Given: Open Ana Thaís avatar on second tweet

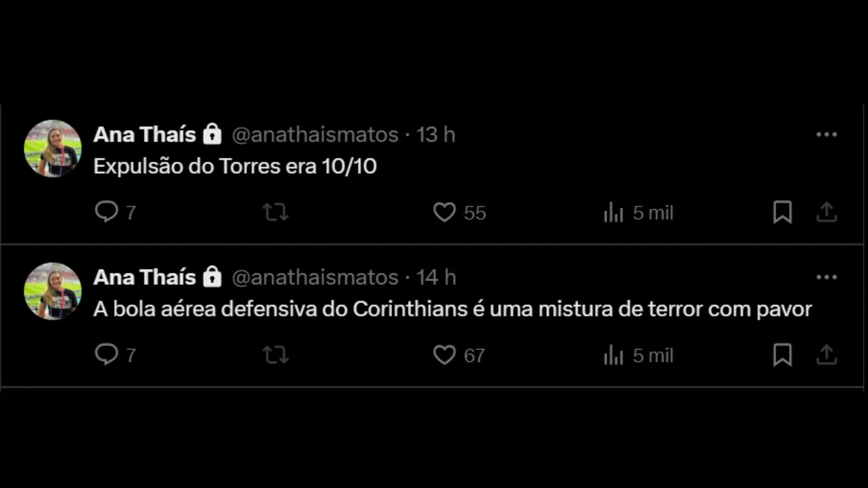Looking at the screenshot, I should [x=53, y=291].
